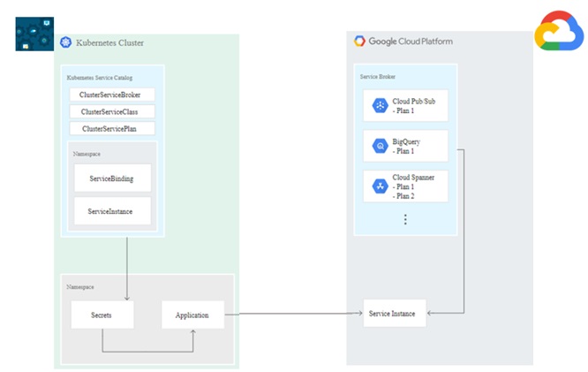Image resolution: width=588 pixels, height=372 pixels.
Task: Click the Cloud Spanner plans text
Action: [413, 186]
